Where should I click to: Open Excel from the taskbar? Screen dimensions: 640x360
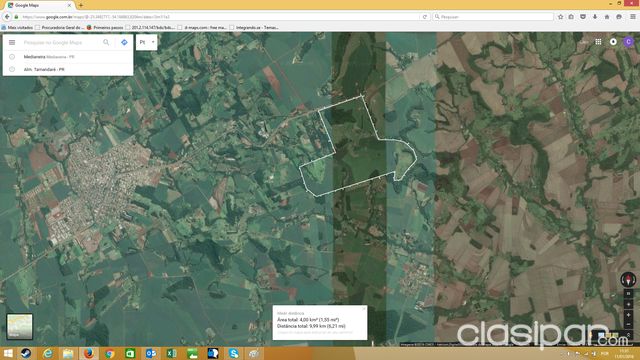[171, 353]
